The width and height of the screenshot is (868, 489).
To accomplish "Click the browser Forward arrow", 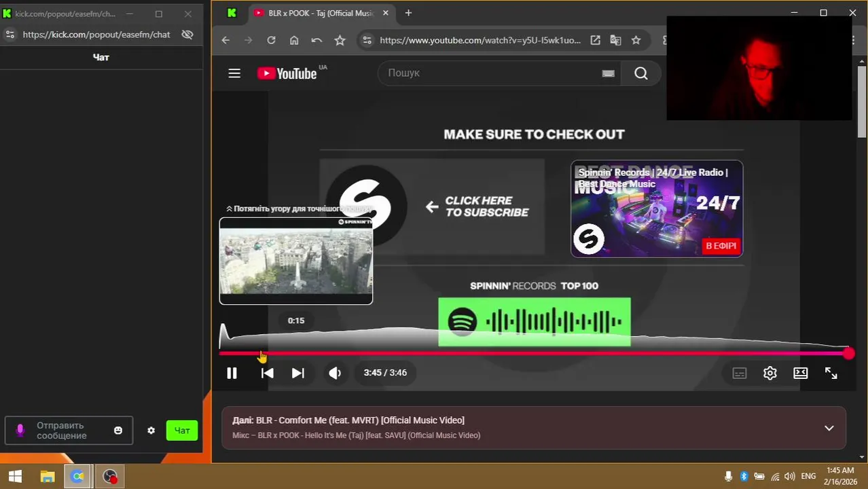I will click(248, 40).
